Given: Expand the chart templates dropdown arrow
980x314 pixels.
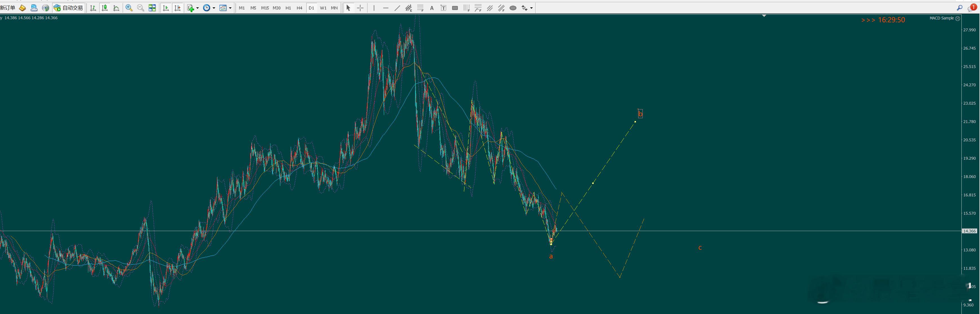Looking at the screenshot, I should coord(230,8).
